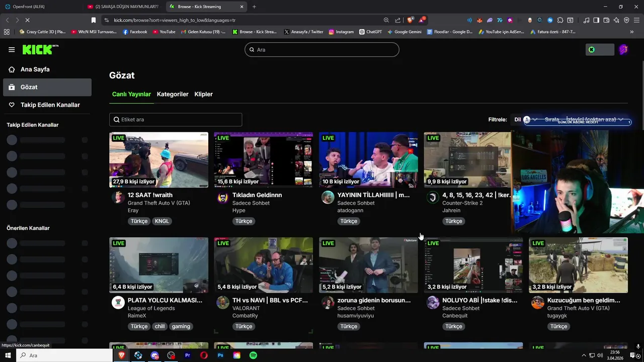This screenshot has height=362, width=644.
Task: Open the Tıkladın Geldinnn stream thumbnail
Action: (x=264, y=160)
